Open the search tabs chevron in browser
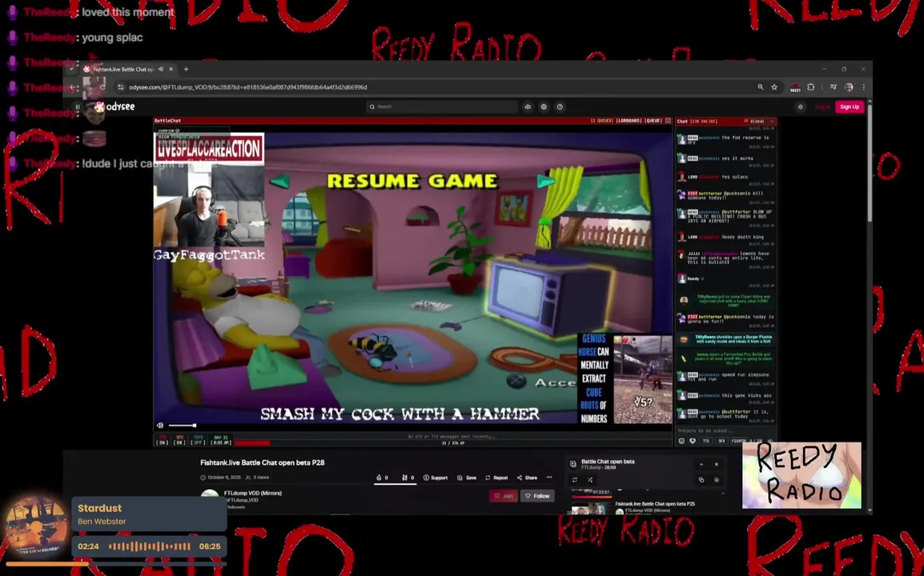 point(71,69)
